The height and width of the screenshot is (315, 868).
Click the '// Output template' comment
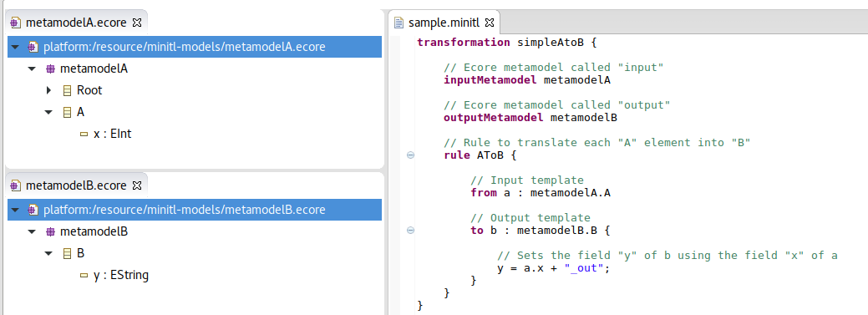(x=530, y=217)
